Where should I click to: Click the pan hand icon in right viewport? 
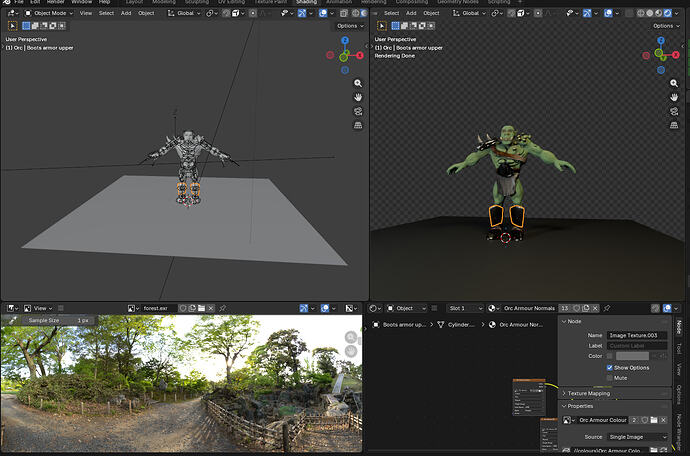coord(674,97)
